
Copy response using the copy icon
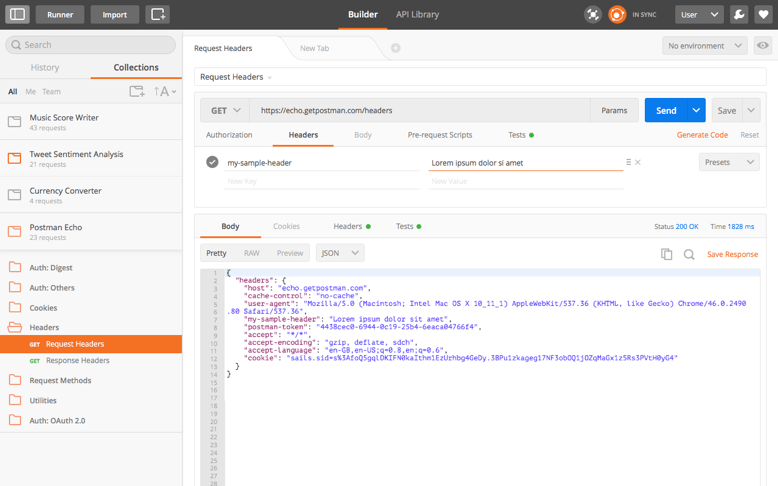click(666, 254)
